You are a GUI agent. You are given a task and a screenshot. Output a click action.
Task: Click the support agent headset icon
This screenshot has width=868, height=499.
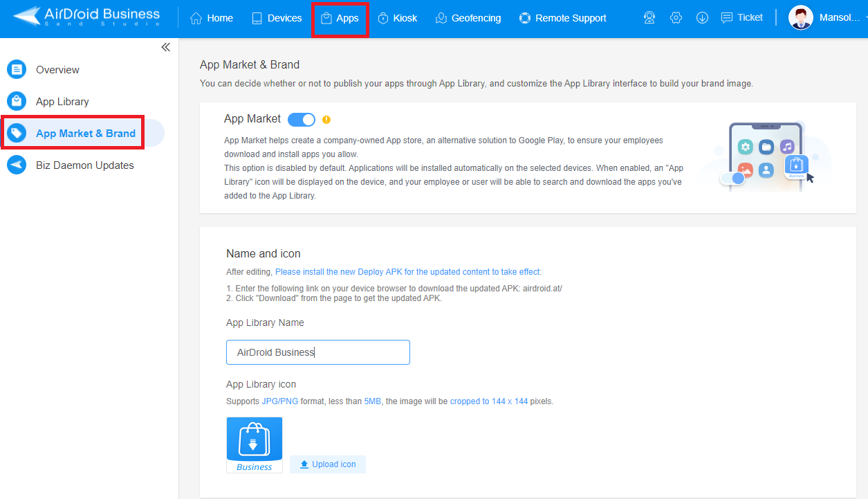click(x=649, y=18)
